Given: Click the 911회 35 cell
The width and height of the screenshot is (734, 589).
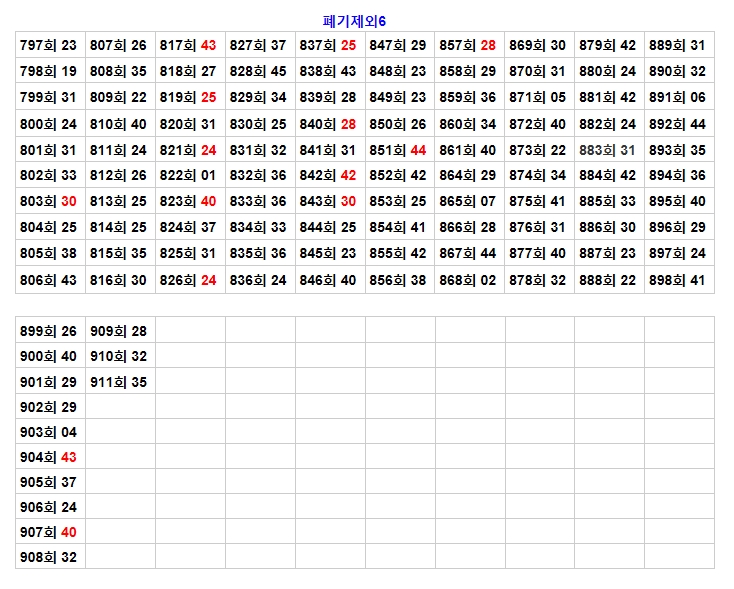Looking at the screenshot, I should tap(119, 382).
